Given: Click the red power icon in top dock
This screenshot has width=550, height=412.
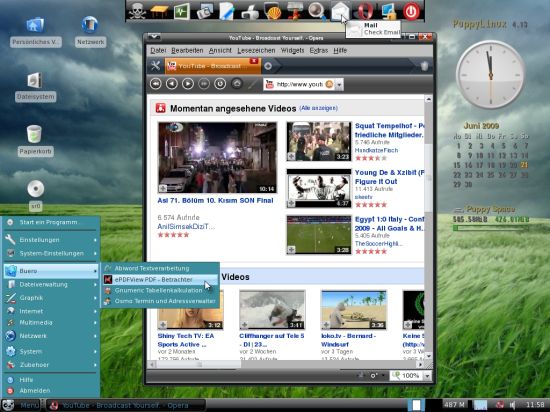Looking at the screenshot, I should (411, 11).
